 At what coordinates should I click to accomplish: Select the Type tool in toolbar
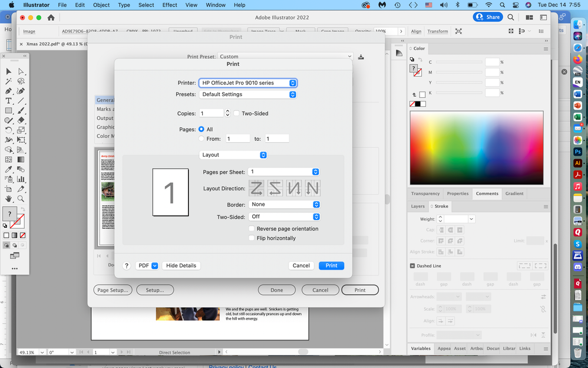8,101
